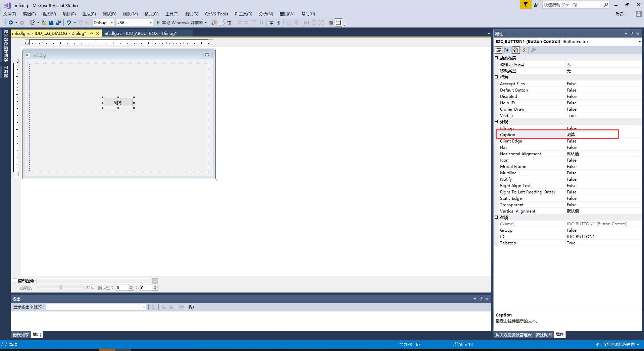Open the x86 platform dropdown
The image size is (644, 351).
tap(150, 23)
